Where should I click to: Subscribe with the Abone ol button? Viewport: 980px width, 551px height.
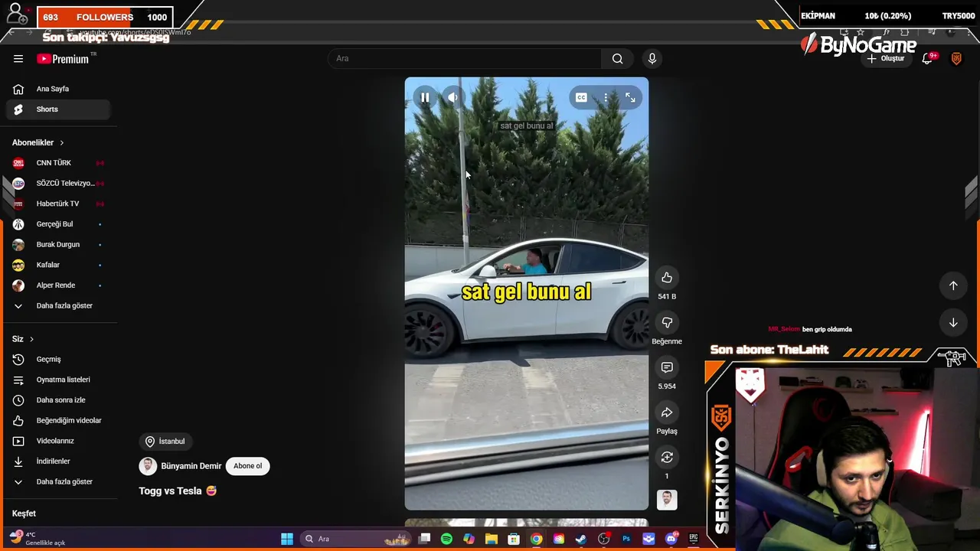(247, 466)
